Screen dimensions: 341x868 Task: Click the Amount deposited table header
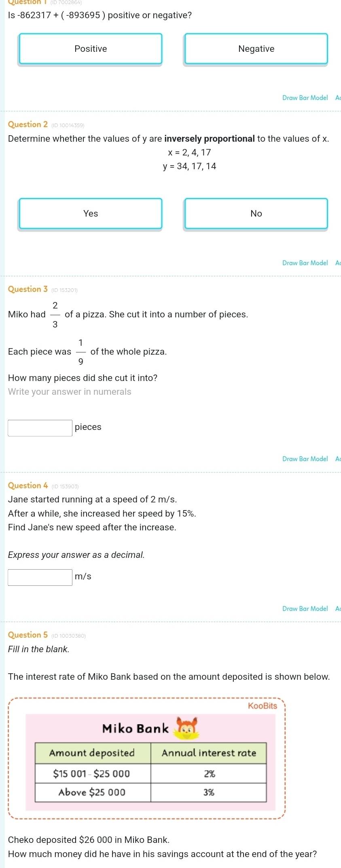93,753
